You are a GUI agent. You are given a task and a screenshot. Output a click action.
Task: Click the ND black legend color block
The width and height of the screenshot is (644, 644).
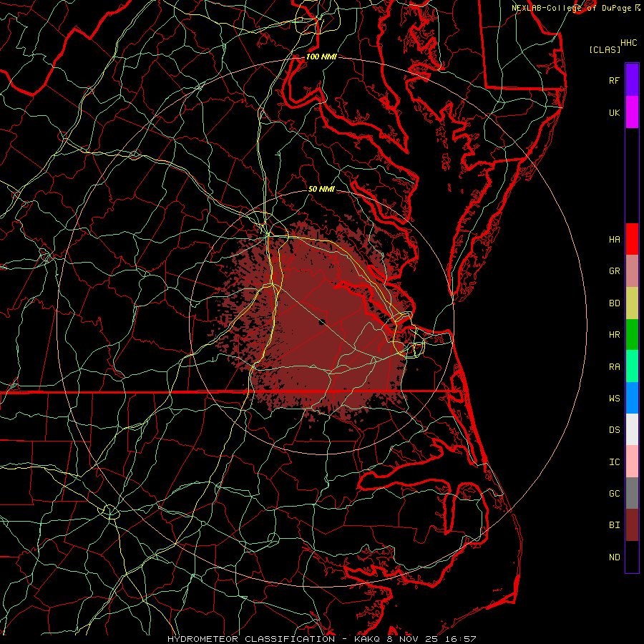632,557
